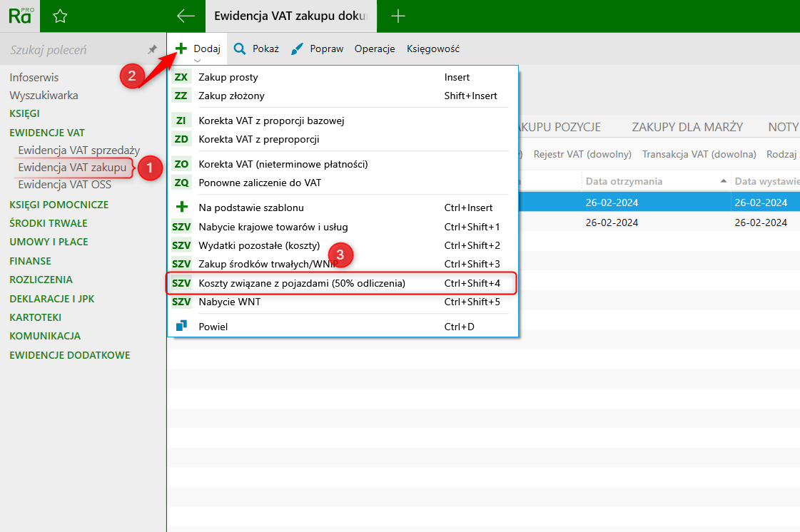Click the Popraw brush icon
Screen dimensions: 800x532
pos(297,49)
